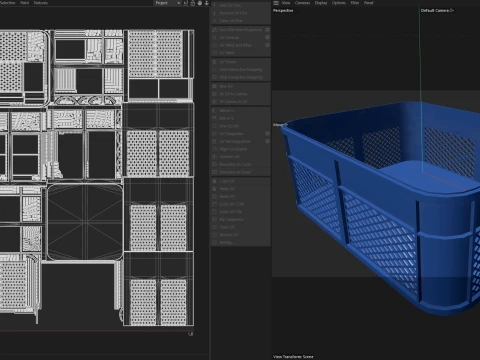Click the rounded square UV island
This screenshot has width=480, height=360.
tap(85, 222)
